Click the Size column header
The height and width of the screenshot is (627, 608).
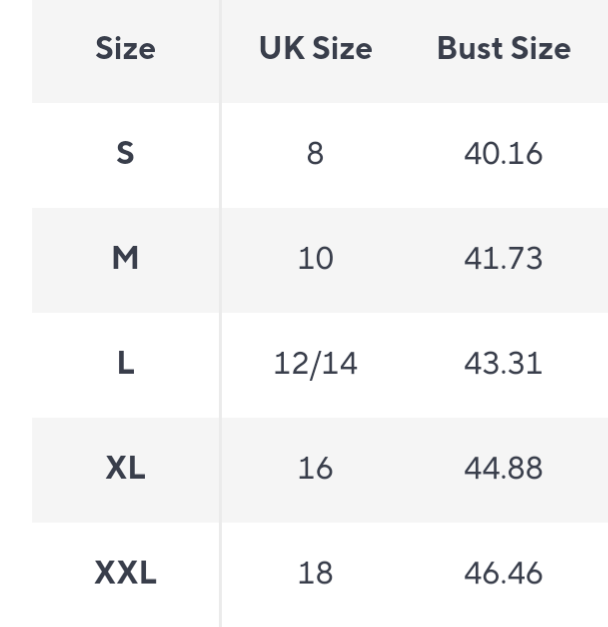126,50
